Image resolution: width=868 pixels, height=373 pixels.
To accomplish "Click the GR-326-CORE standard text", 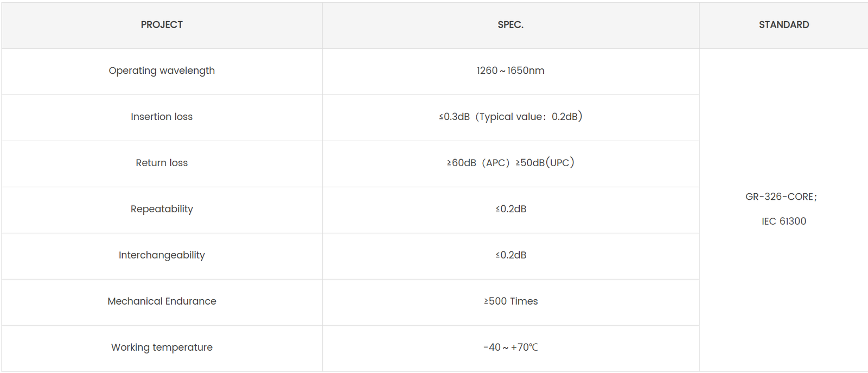I will 781,197.
